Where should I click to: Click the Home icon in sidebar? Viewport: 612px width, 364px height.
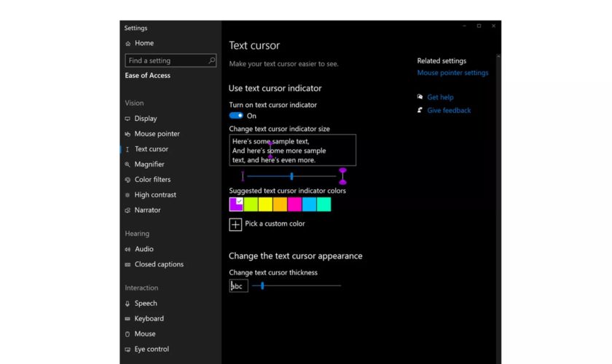[128, 44]
